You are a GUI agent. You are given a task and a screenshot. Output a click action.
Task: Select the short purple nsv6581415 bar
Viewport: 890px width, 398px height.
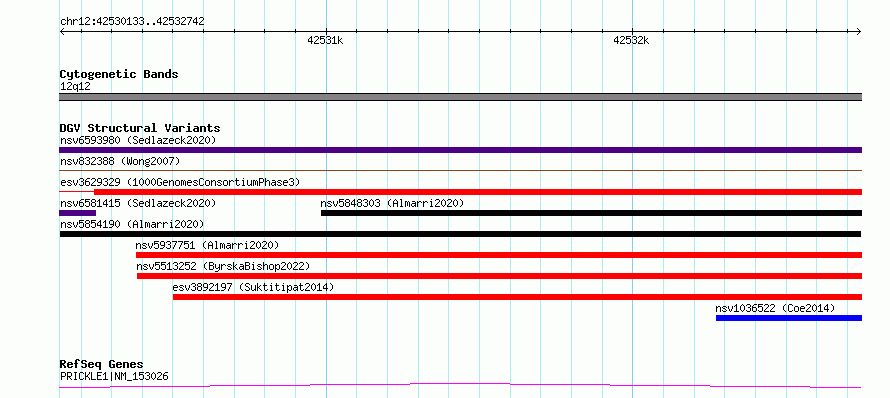click(77, 213)
